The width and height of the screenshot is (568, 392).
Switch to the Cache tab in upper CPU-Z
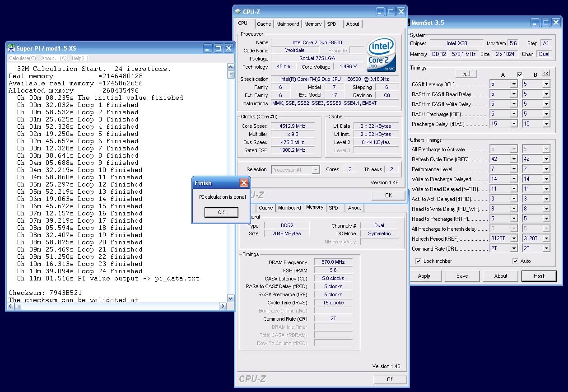click(x=264, y=24)
